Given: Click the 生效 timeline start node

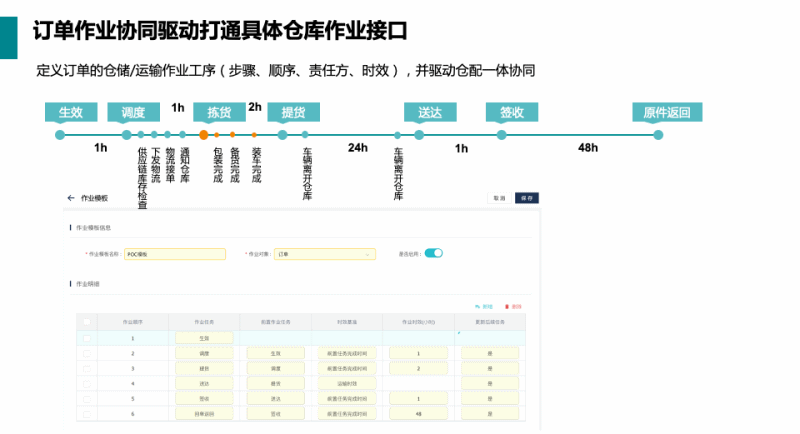Looking at the screenshot, I should point(60,135).
